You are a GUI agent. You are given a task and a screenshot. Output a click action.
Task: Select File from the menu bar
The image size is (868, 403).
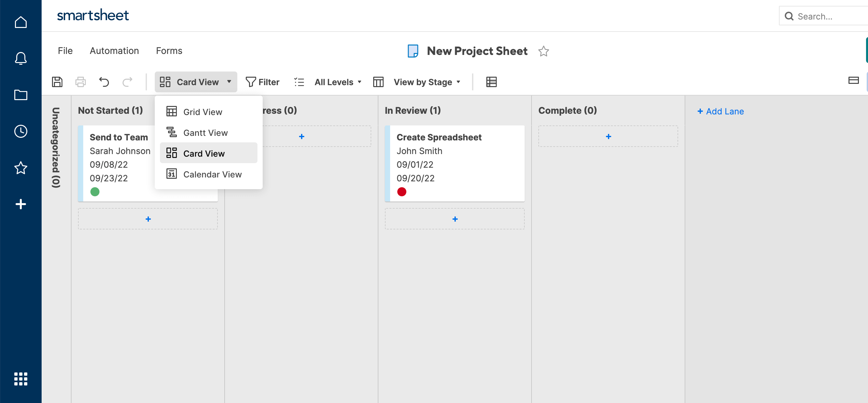point(65,50)
